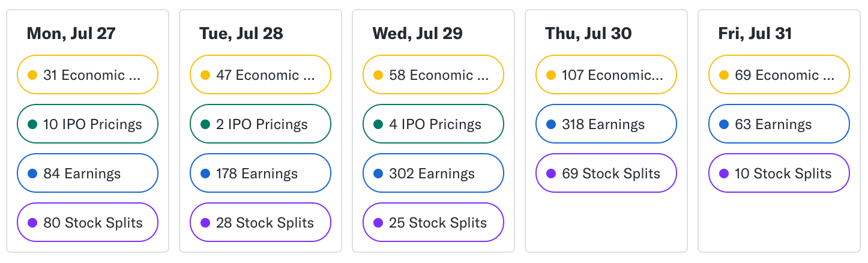868x263 pixels.
Task: Click 47 Economic events on Tuesday
Action: [x=261, y=74]
